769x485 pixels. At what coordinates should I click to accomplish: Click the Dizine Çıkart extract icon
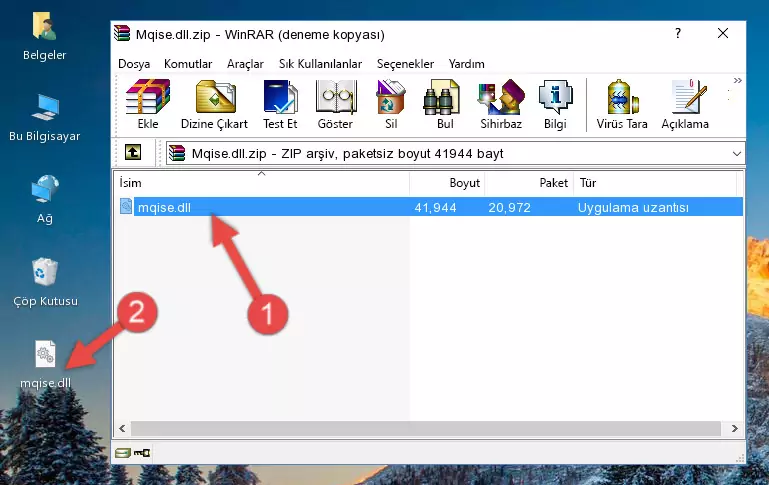tap(214, 104)
